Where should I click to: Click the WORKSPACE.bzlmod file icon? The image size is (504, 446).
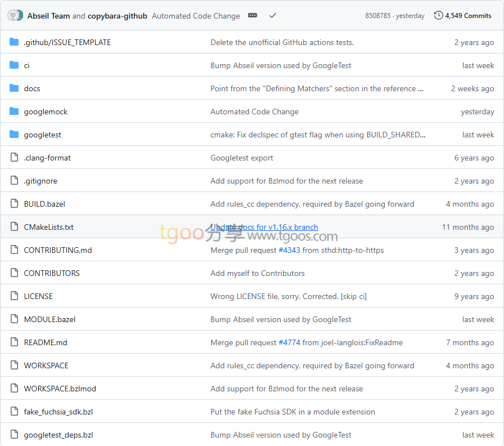click(x=15, y=389)
